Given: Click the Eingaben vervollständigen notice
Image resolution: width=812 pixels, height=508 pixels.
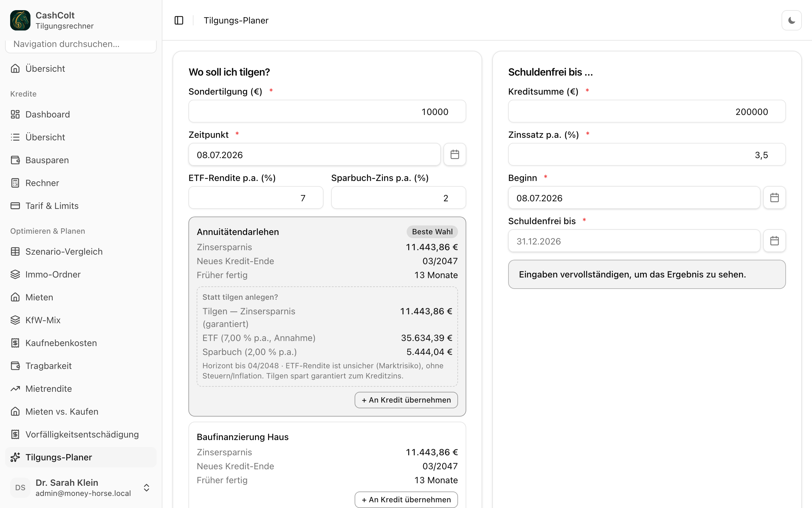Looking at the screenshot, I should tap(646, 274).
